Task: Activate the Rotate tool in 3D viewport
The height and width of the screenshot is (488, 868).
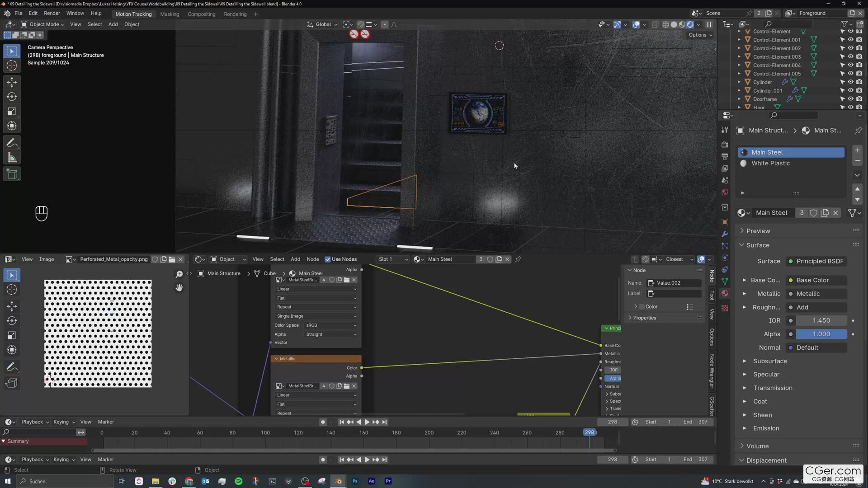Action: tap(12, 97)
